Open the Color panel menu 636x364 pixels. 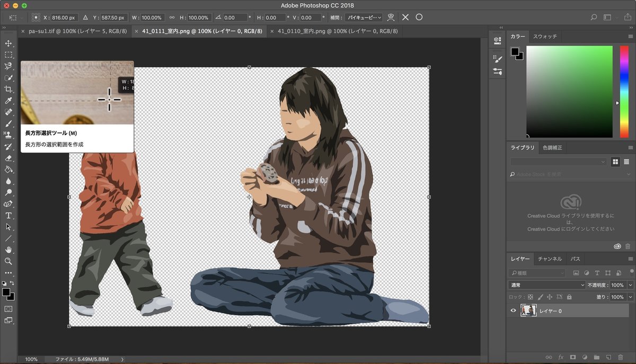click(630, 37)
